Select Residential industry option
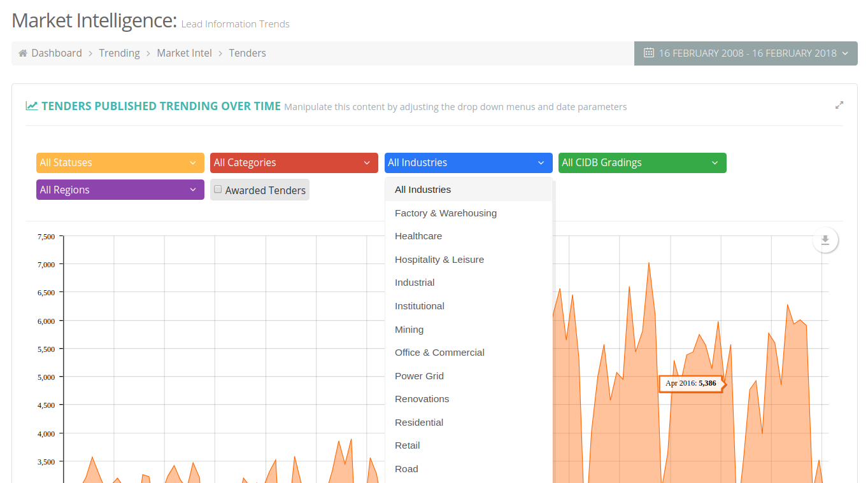 [468, 423]
